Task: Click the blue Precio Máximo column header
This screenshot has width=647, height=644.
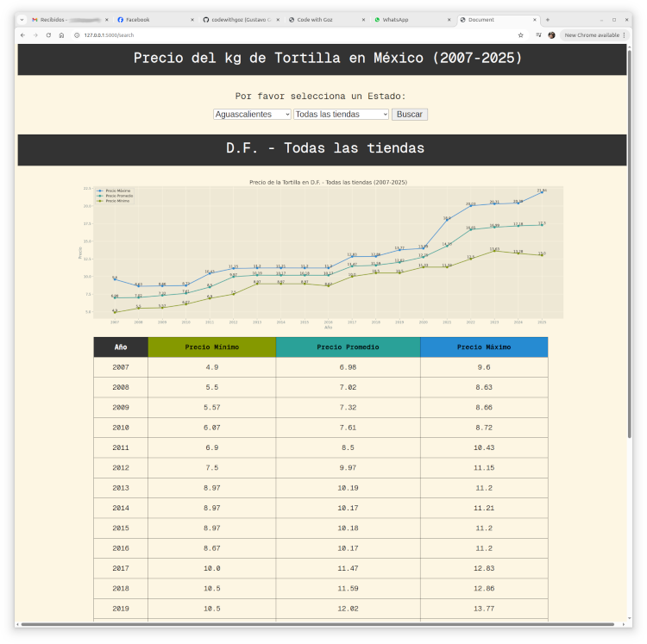Action: click(x=483, y=347)
